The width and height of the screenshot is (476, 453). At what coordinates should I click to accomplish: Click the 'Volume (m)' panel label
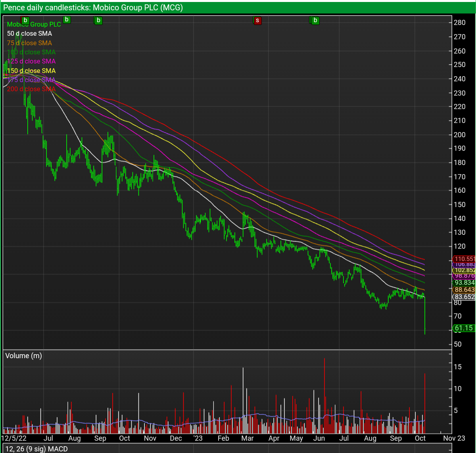[x=23, y=356]
